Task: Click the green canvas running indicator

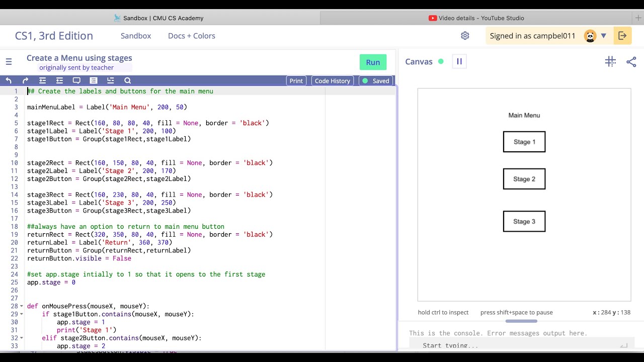Action: click(441, 61)
